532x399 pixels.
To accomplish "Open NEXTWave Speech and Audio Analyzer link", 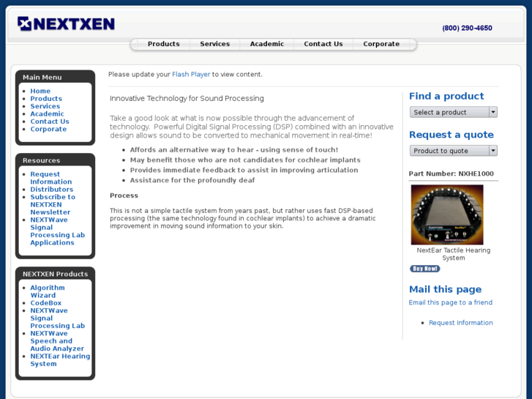I will pyautogui.click(x=57, y=341).
